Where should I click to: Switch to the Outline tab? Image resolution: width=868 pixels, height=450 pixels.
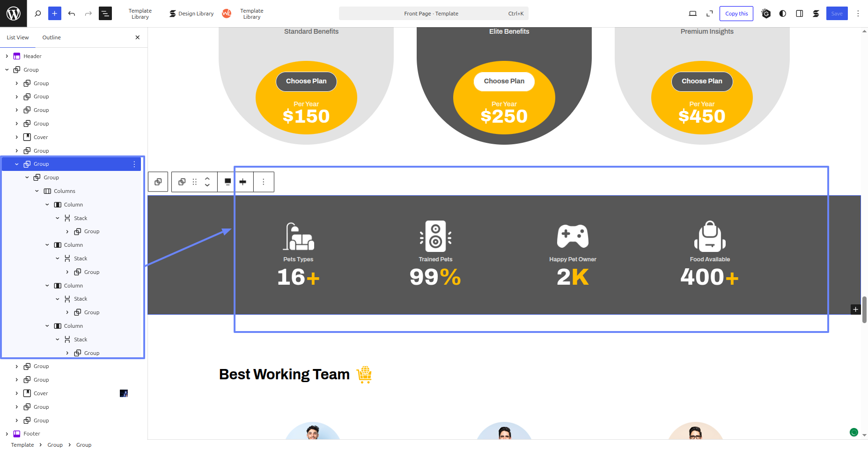51,37
